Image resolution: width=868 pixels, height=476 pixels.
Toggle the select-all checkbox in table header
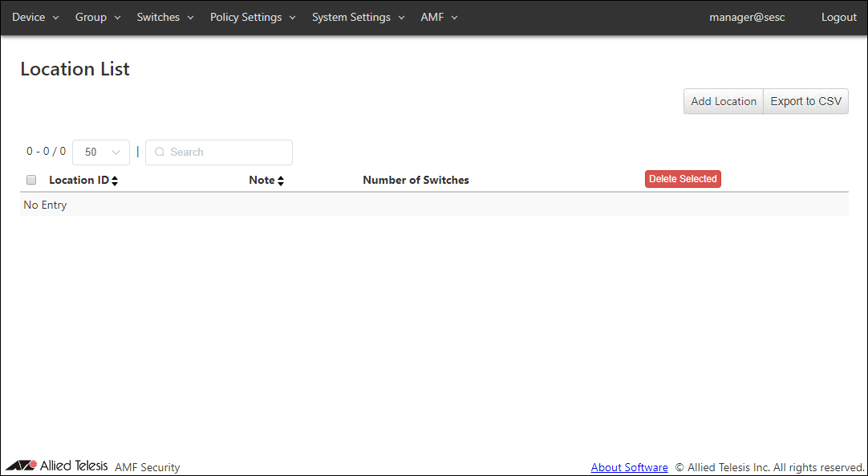pyautogui.click(x=31, y=180)
